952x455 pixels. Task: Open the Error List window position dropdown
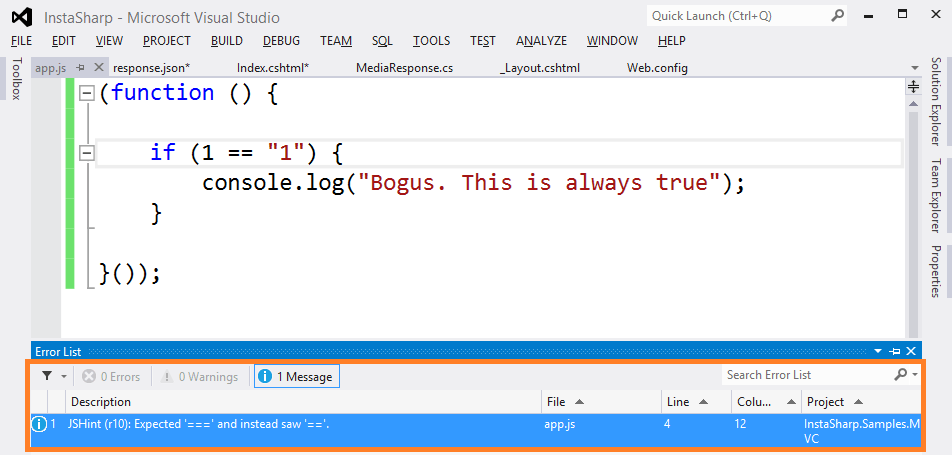pyautogui.click(x=878, y=351)
